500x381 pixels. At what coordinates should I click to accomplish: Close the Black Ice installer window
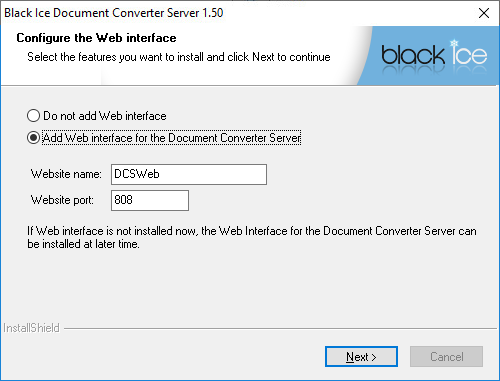point(484,13)
